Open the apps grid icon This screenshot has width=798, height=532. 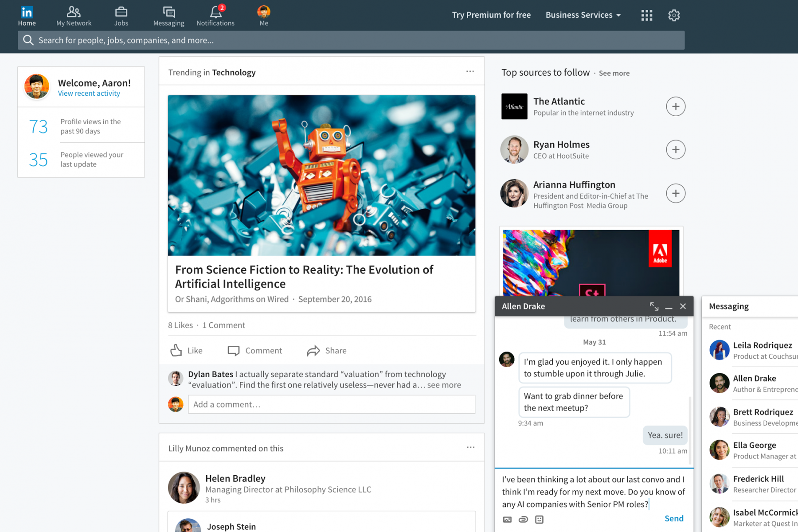click(646, 16)
